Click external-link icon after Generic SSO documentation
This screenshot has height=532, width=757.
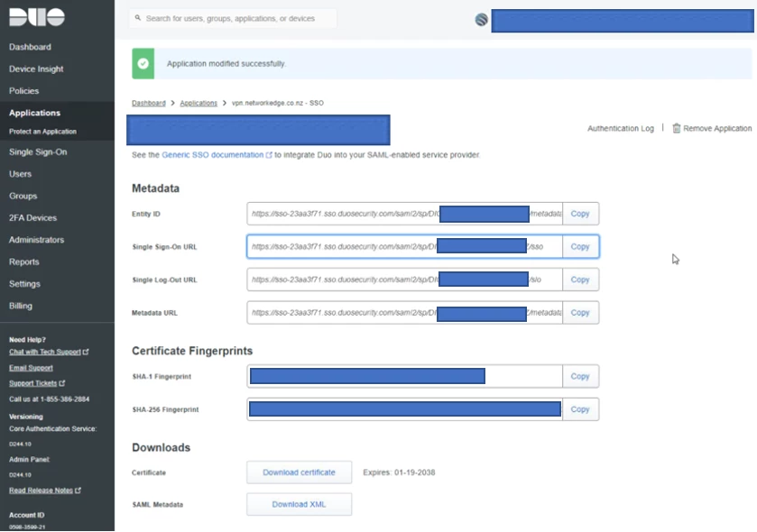point(269,155)
